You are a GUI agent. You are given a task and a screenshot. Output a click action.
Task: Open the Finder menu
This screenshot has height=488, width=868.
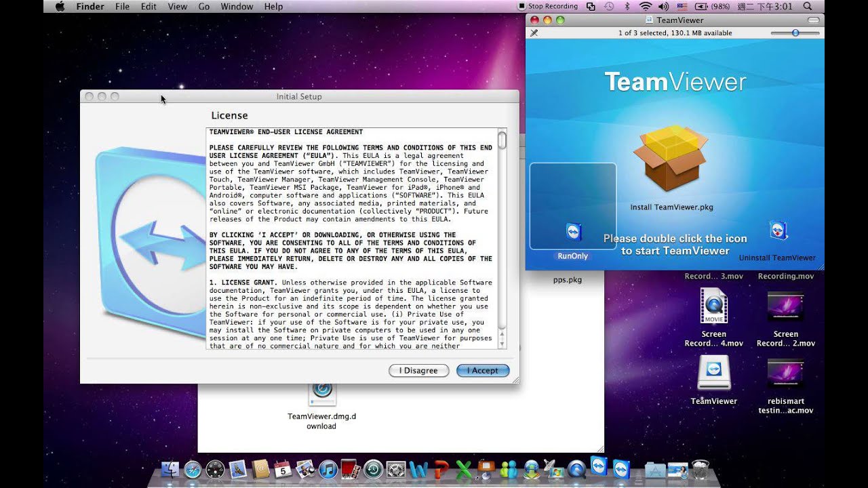[90, 7]
